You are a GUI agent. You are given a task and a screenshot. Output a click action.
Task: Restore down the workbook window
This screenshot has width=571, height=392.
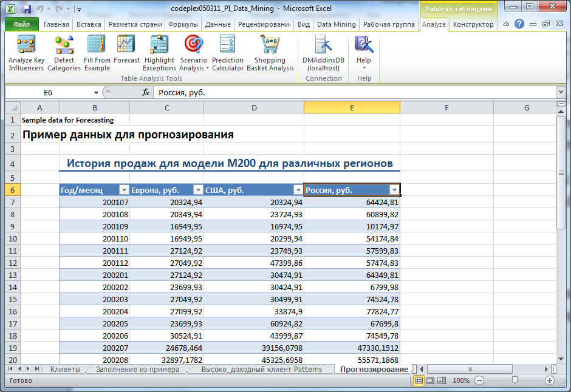pos(546,24)
